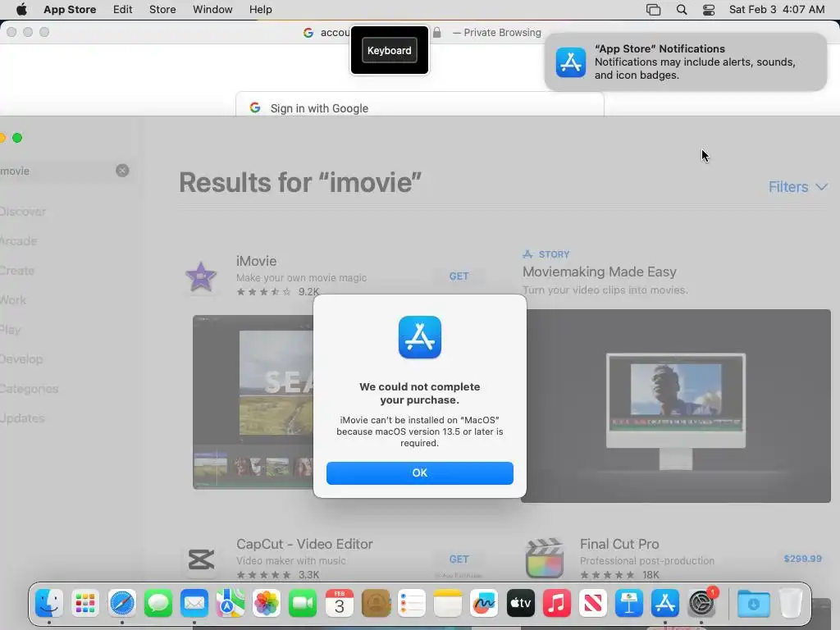Open the Moviemaking Made Easy story
The image size is (840, 630).
pyautogui.click(x=599, y=272)
